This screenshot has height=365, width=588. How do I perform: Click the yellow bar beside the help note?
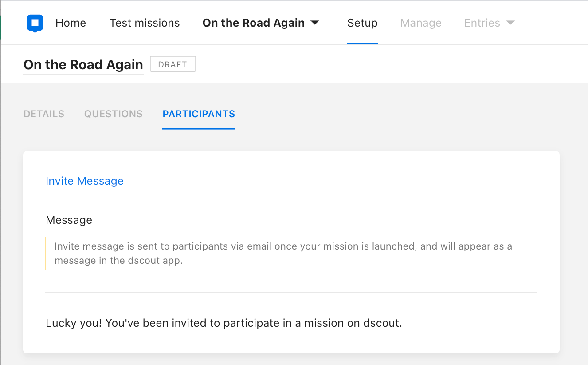(x=46, y=254)
